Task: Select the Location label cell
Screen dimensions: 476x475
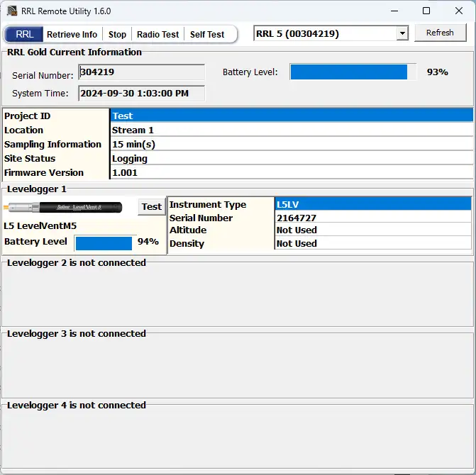Action: pos(56,130)
